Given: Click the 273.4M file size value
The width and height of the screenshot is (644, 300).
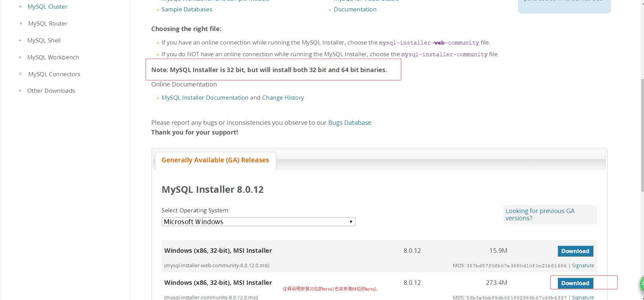Looking at the screenshot, I should point(496,283).
